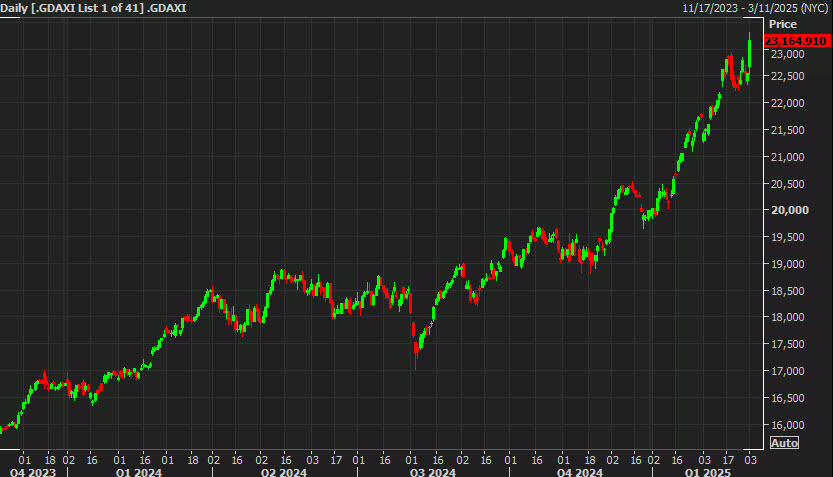Click the 17,000 price axis label
833x477 pixels.
tap(787, 371)
